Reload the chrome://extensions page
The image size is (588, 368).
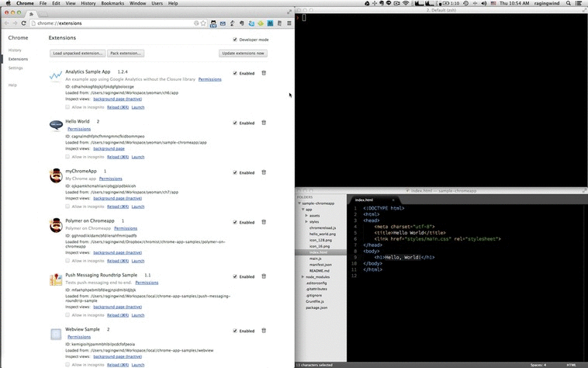tap(23, 23)
